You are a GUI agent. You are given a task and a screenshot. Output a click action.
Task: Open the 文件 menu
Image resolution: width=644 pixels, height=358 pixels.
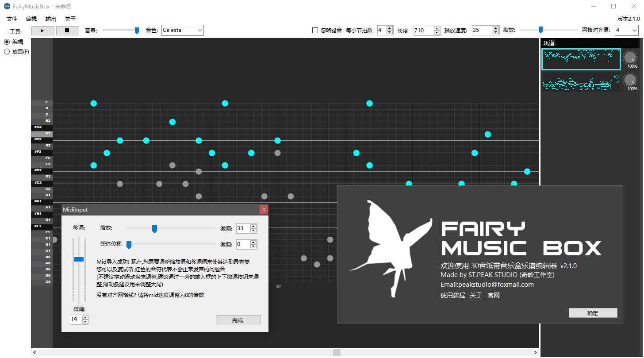(x=12, y=19)
